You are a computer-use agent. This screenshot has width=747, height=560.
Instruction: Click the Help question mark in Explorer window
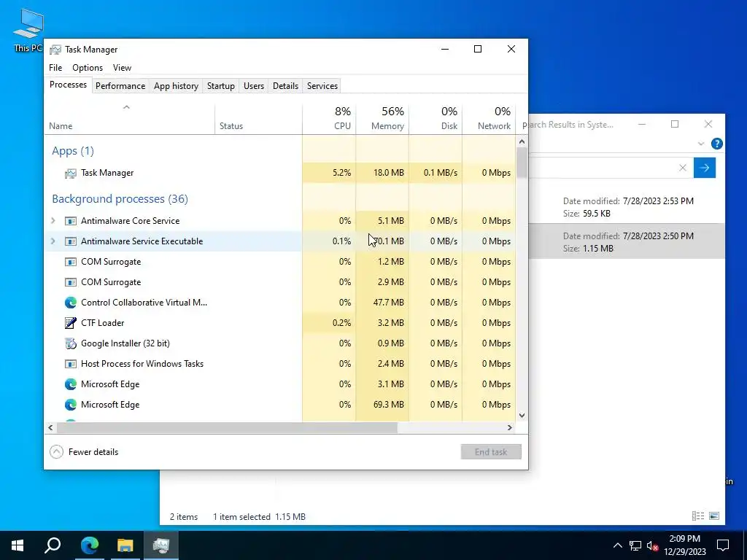[716, 144]
